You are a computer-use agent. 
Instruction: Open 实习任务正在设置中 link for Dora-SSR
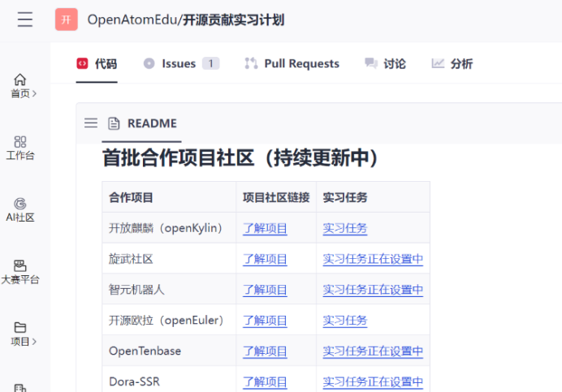tap(373, 382)
